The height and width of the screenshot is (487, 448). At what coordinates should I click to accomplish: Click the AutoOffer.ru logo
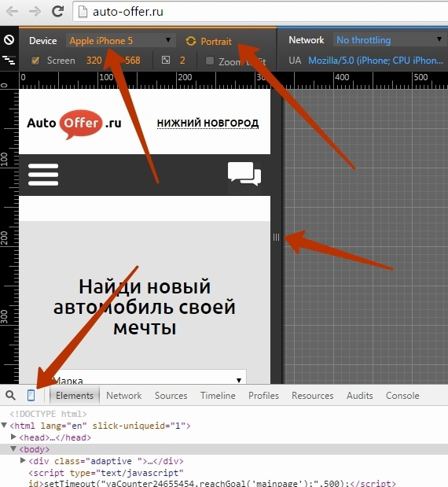[x=74, y=124]
